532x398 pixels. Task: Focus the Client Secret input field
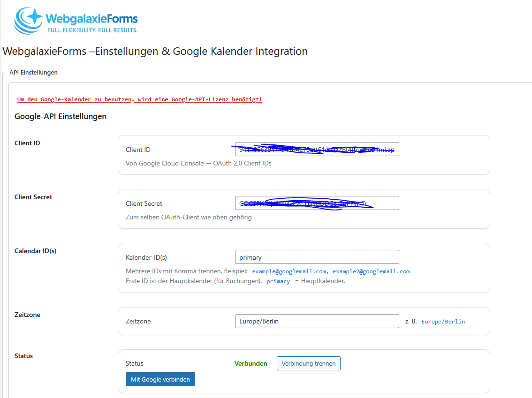coord(317,203)
